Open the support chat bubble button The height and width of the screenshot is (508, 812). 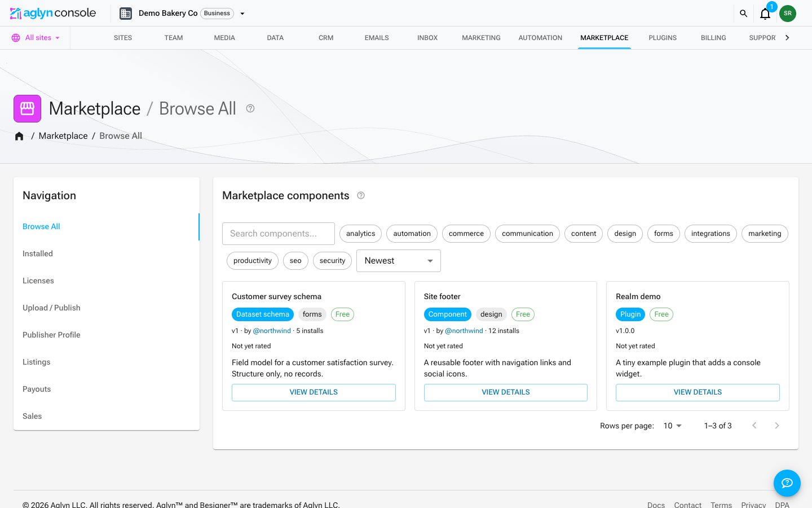pos(787,483)
